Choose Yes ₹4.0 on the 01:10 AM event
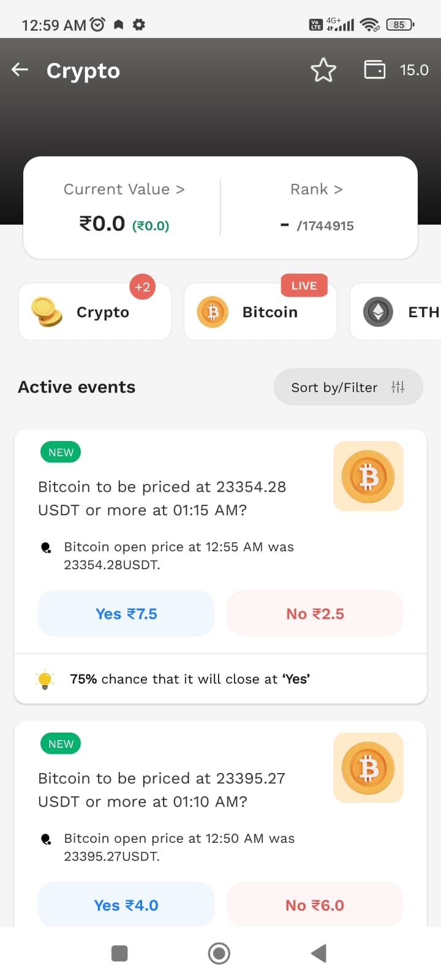Screen dimensions: 441x980 (126, 905)
